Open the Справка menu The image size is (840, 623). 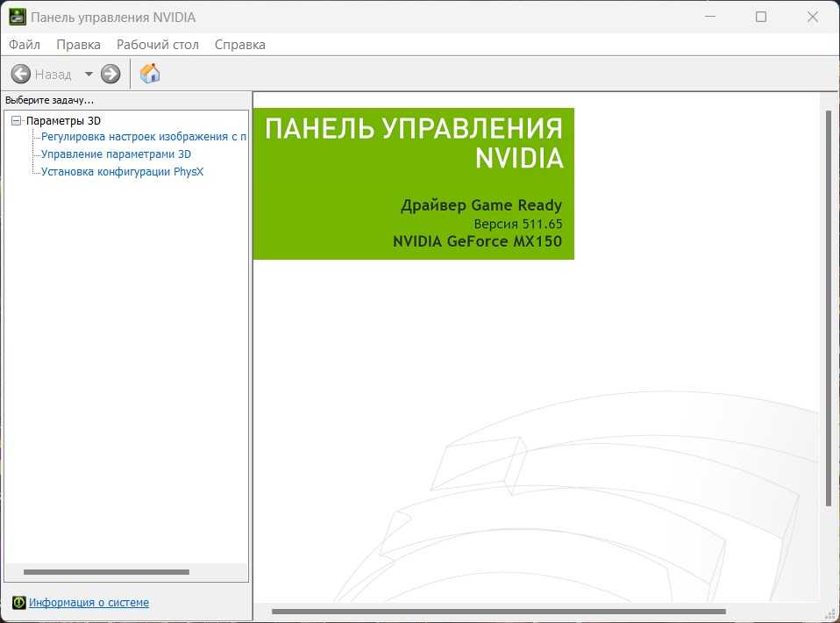[x=239, y=44]
